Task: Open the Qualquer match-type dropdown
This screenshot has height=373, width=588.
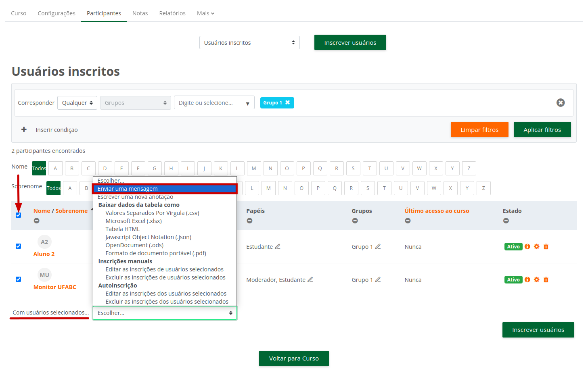Action: click(77, 103)
